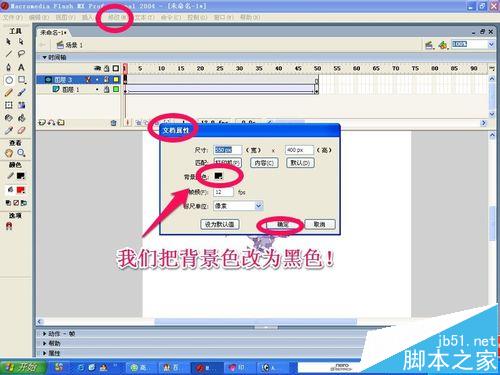Toggle lock on the 图层 1 layer
The image size is (500, 375).
click(x=106, y=89)
